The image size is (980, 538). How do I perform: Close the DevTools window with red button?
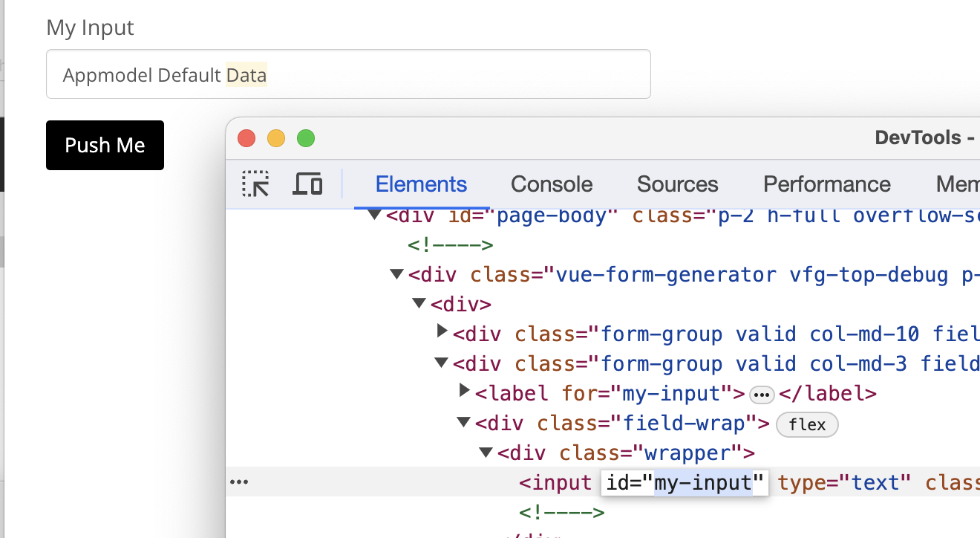tap(246, 138)
